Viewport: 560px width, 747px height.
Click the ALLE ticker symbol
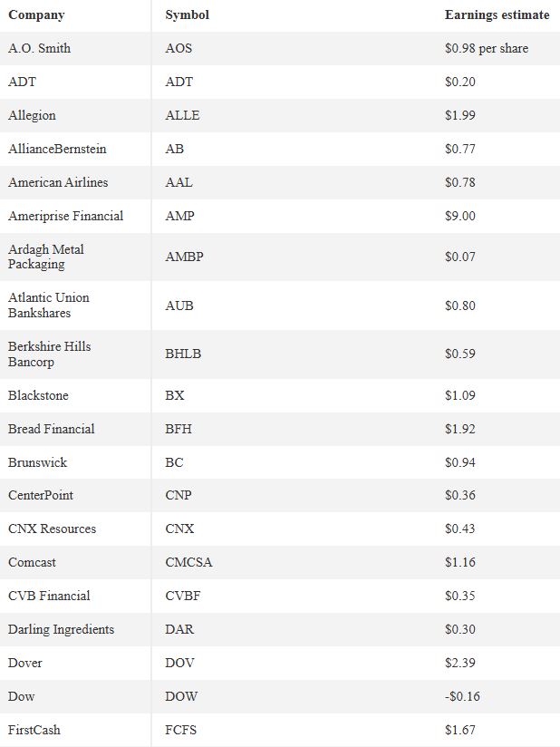(x=182, y=115)
